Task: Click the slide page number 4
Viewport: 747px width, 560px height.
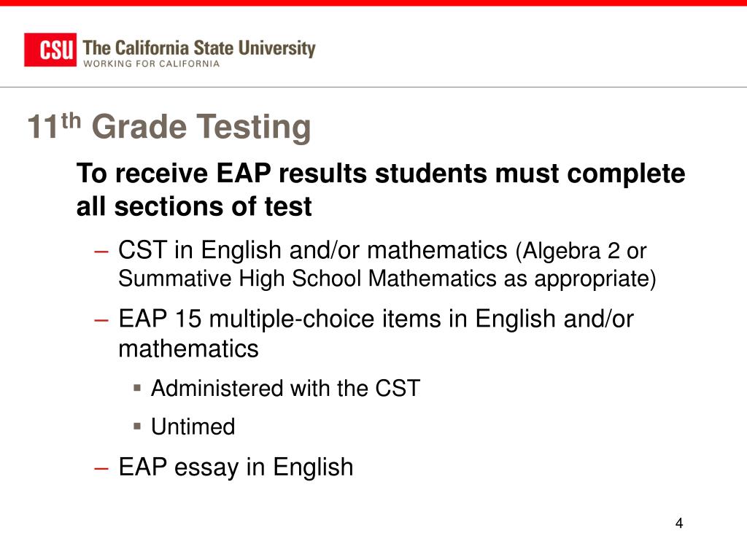Action: [679, 524]
